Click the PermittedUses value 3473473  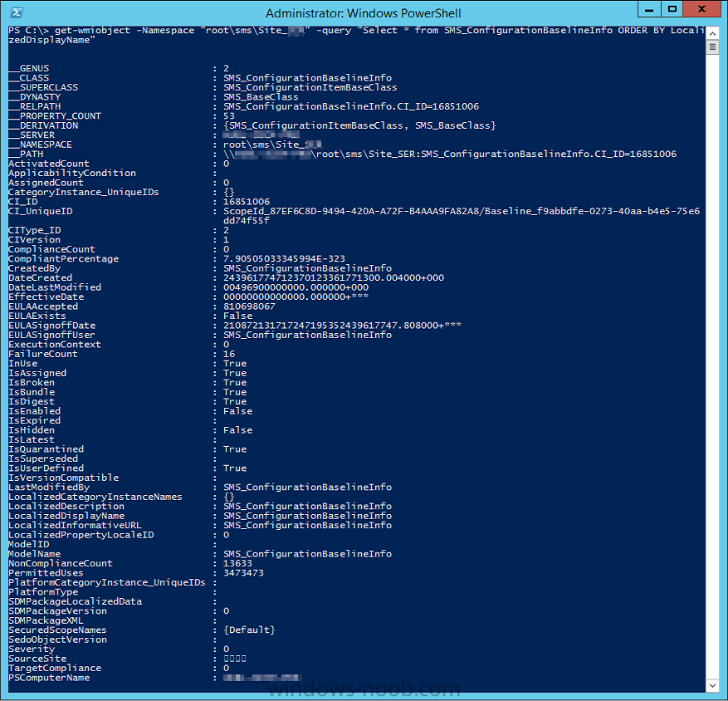click(244, 573)
